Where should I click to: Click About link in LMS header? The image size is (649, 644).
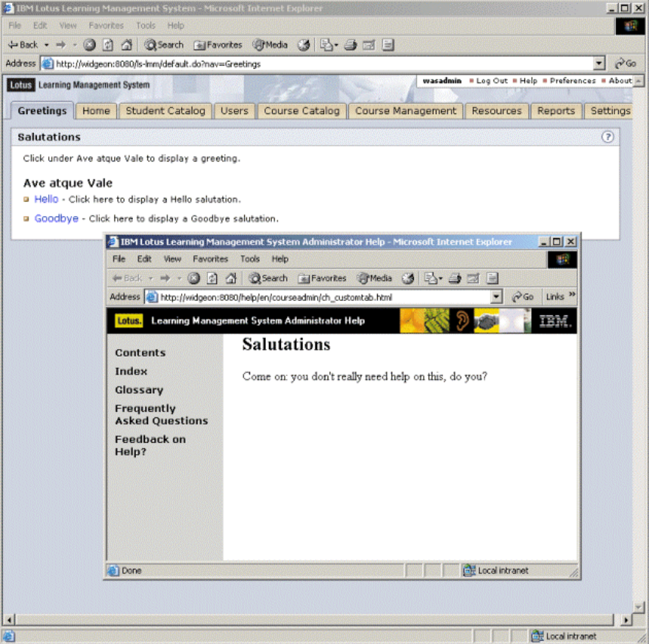[620, 81]
